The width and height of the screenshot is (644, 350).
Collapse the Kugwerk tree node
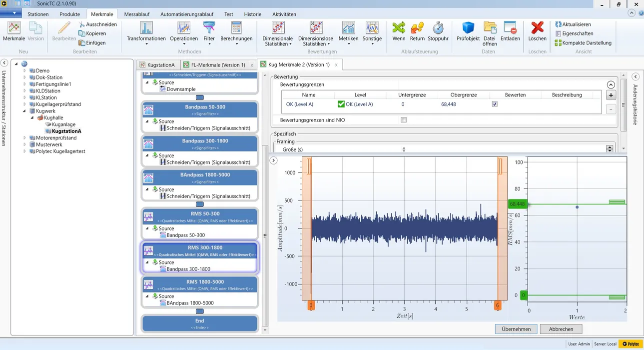click(24, 111)
